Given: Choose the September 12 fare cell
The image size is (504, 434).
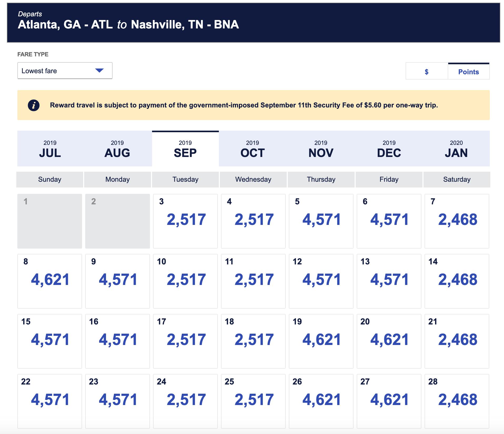Looking at the screenshot, I should tap(321, 281).
